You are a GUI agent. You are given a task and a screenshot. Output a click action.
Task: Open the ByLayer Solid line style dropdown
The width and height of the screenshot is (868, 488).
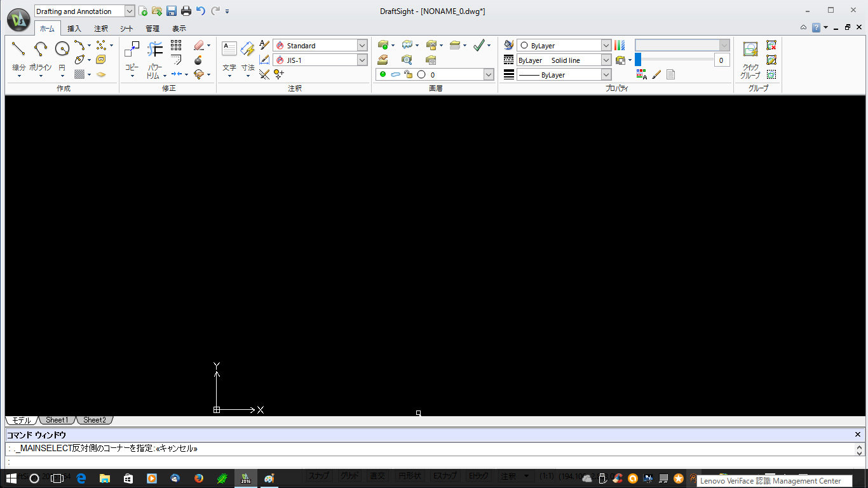pyautogui.click(x=606, y=60)
